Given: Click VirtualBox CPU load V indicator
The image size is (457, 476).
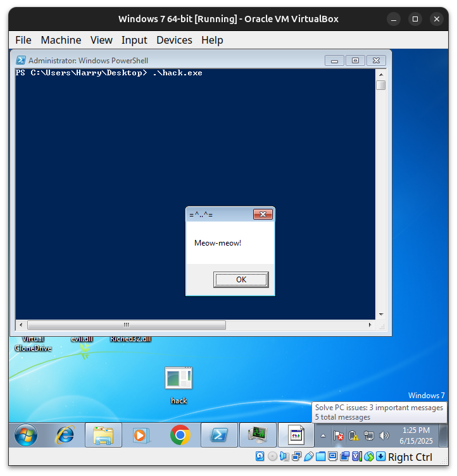Looking at the screenshot, I should click(357, 456).
